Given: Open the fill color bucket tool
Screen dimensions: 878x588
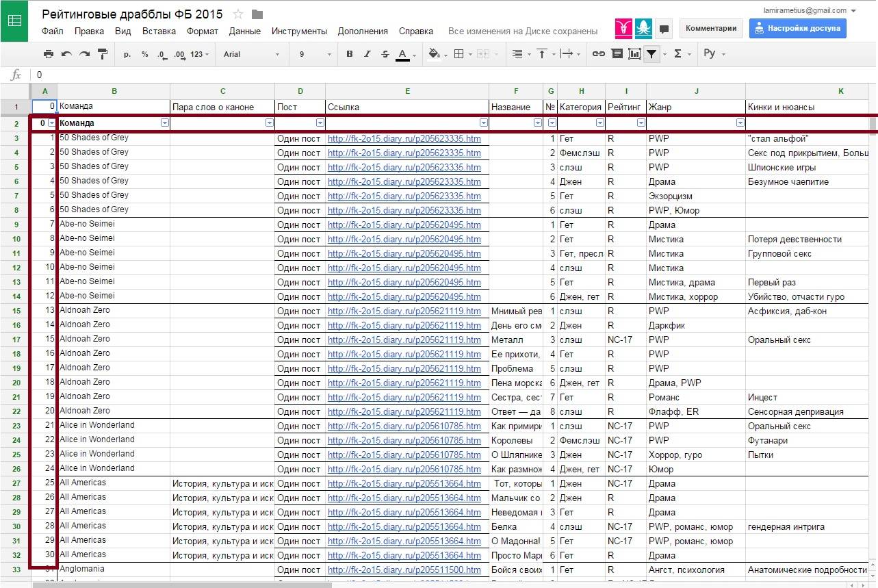Looking at the screenshot, I should (434, 54).
